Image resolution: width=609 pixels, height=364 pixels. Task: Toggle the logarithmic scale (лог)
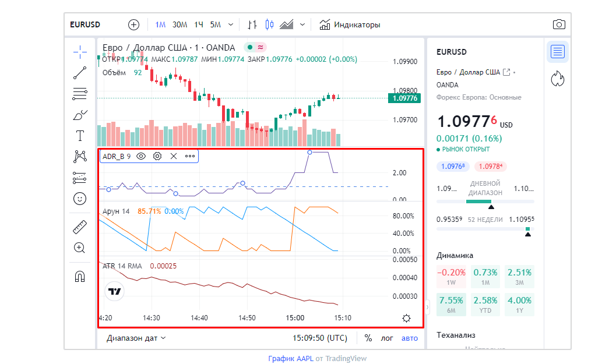click(x=387, y=338)
